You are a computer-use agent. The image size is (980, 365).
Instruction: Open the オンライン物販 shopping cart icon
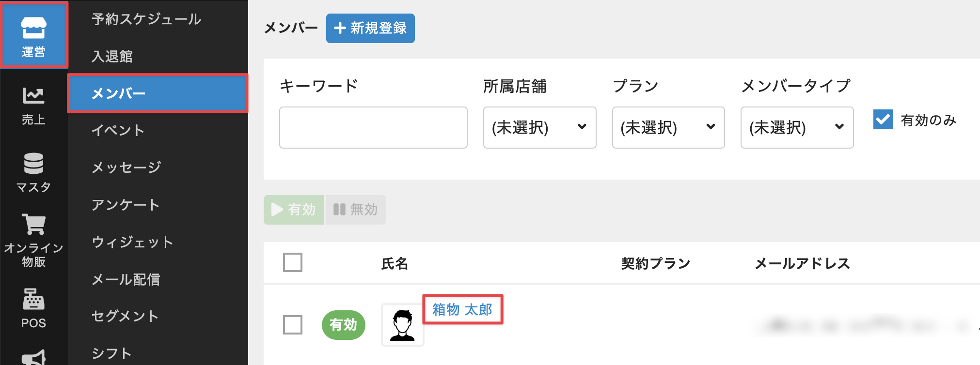click(33, 240)
